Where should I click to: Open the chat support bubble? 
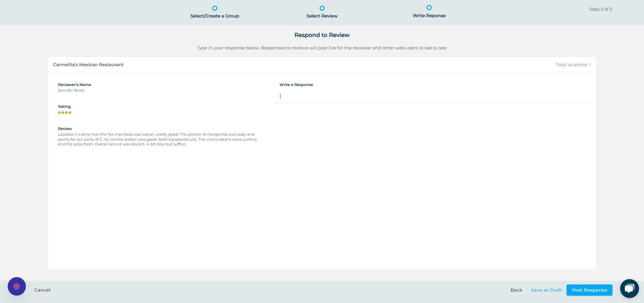[630, 288]
